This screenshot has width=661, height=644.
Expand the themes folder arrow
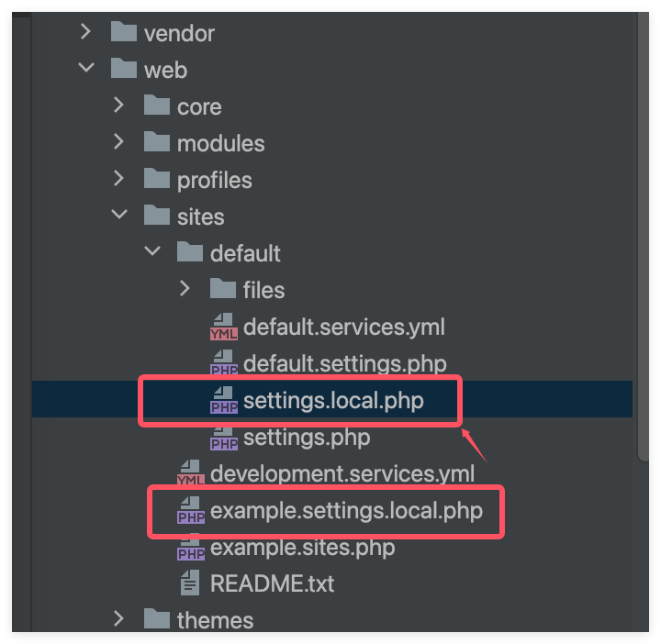click(118, 619)
